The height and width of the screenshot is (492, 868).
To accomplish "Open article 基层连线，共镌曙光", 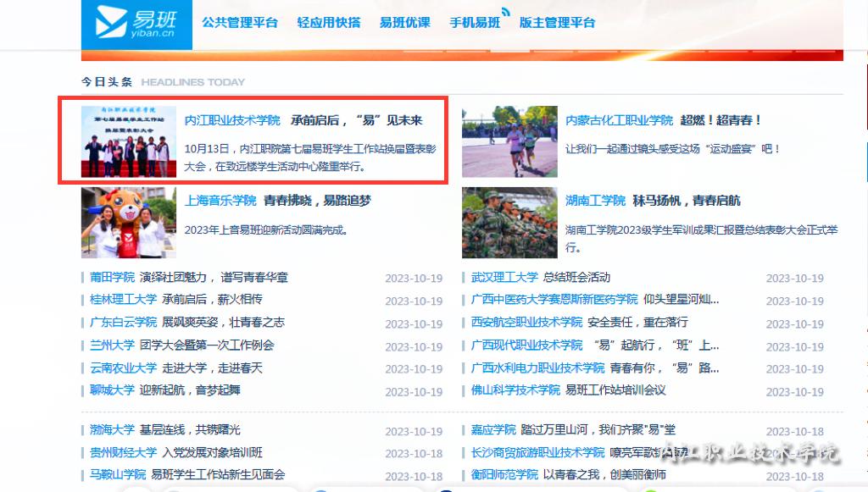I will coord(190,430).
